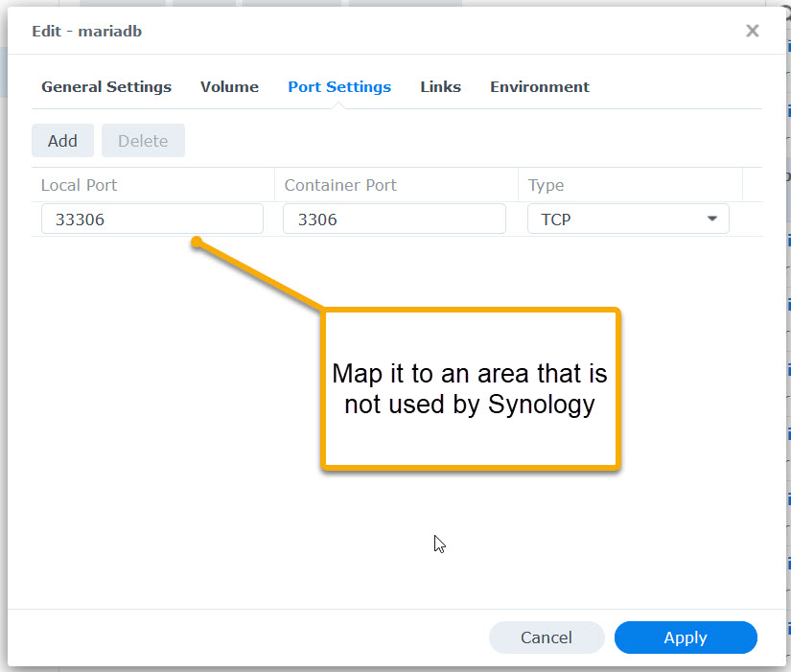Cancel the port settings changes
This screenshot has width=791, height=672.
[547, 637]
